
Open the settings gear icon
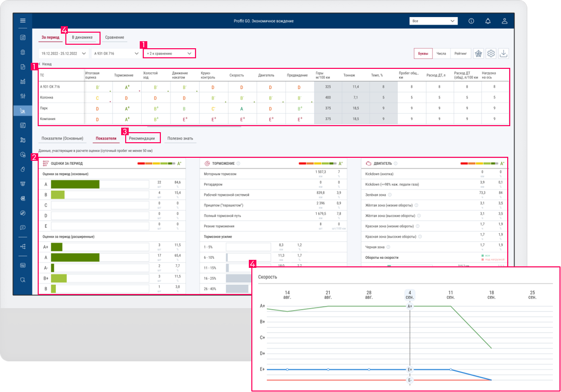pyautogui.click(x=491, y=53)
